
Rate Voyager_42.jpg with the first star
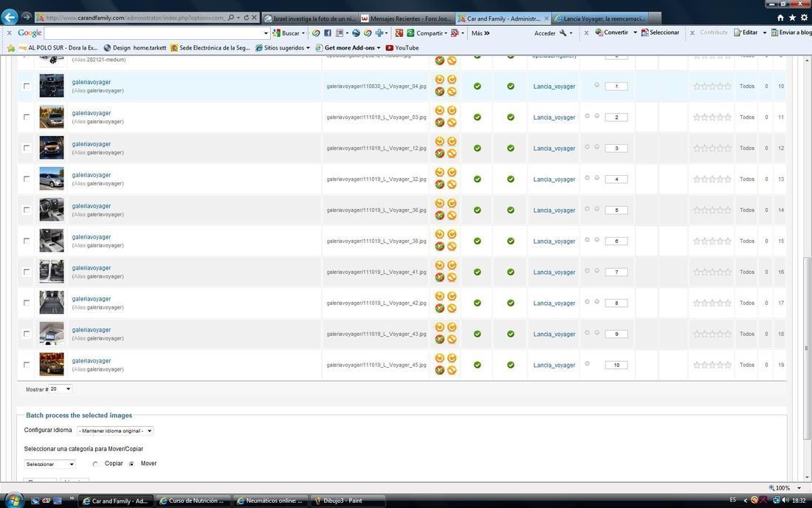[x=697, y=303]
